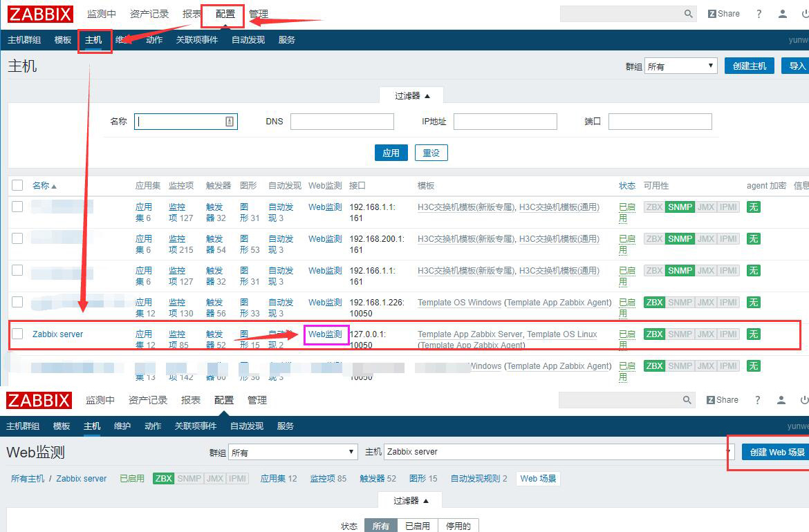Tick the checkbox for the 192.166.1.1 host row
The height and width of the screenshot is (532, 809).
(17, 270)
